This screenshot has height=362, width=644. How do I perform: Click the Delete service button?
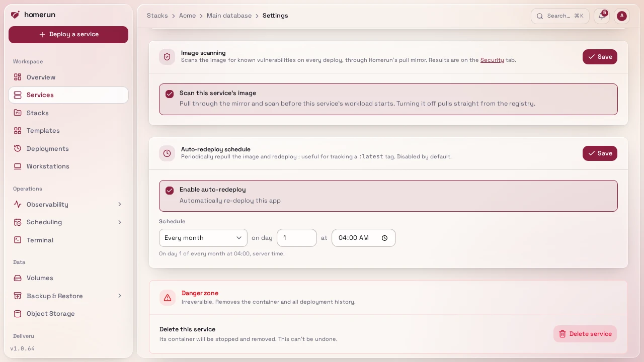tap(585, 334)
